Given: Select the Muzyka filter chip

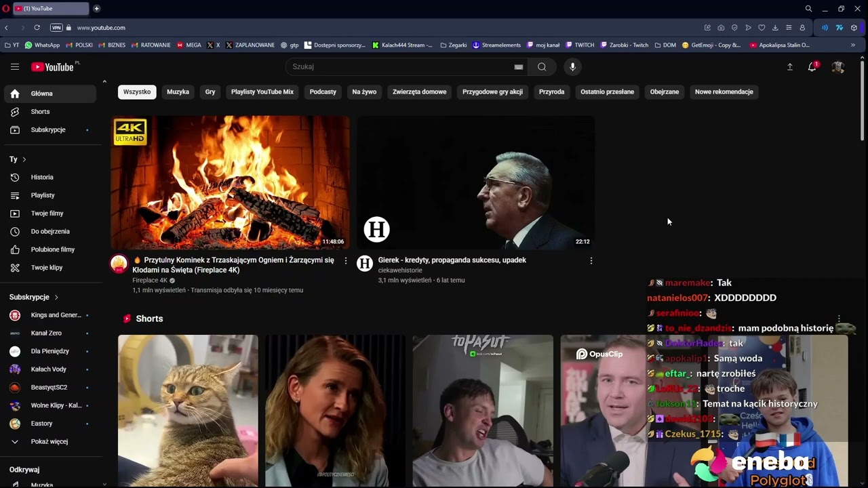Looking at the screenshot, I should tap(178, 91).
